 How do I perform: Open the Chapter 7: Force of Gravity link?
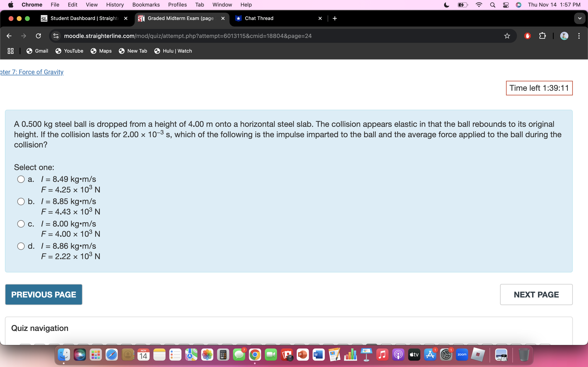coord(32,72)
